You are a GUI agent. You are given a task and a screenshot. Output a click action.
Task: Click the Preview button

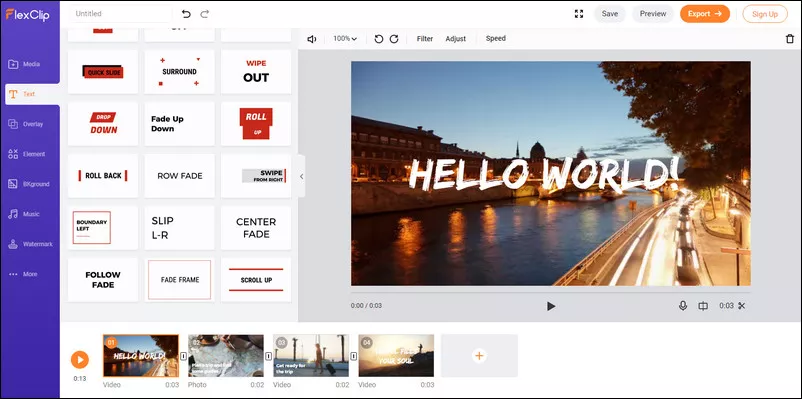coord(653,14)
